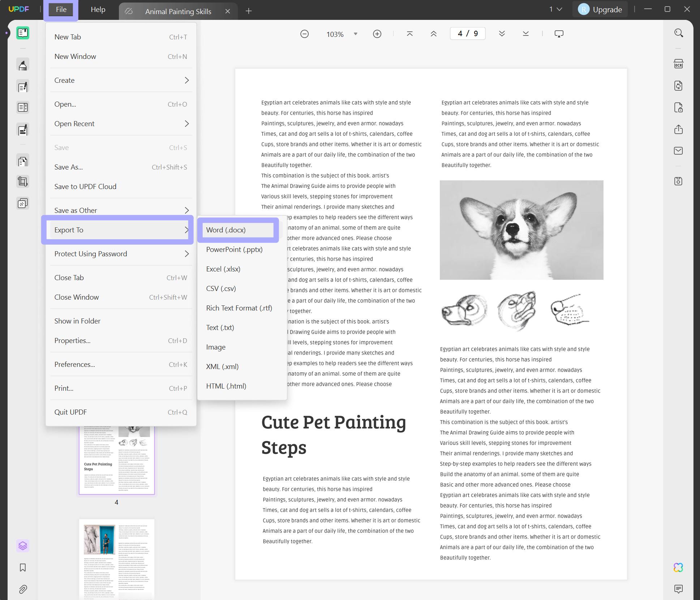Go to first page arrow

tap(409, 34)
